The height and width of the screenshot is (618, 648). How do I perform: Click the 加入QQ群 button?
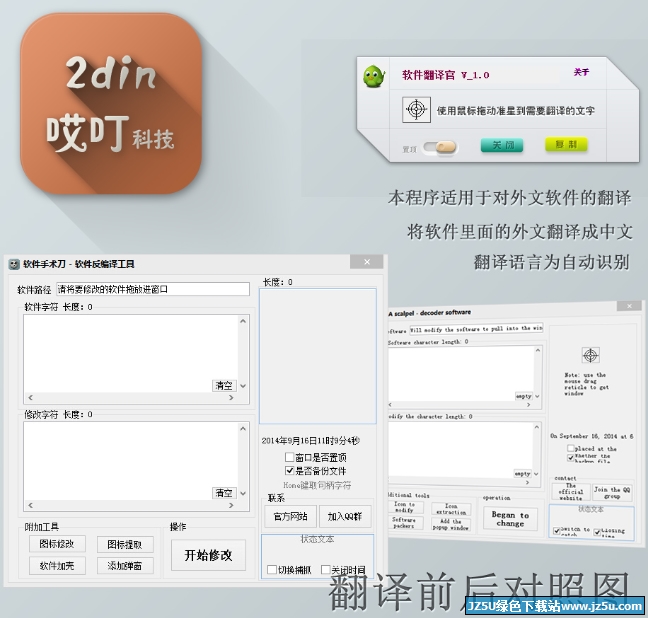pyautogui.click(x=345, y=516)
